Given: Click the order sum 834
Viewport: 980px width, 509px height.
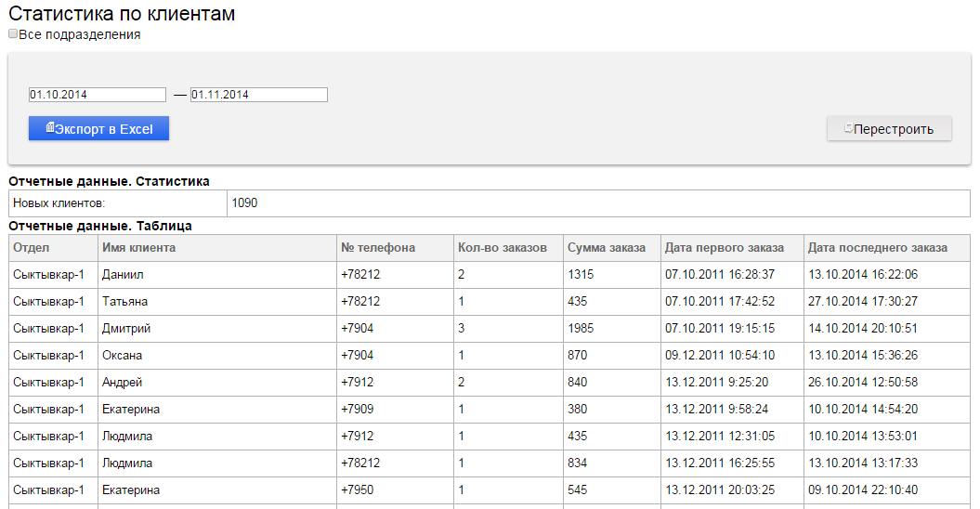Looking at the screenshot, I should pyautogui.click(x=578, y=463).
